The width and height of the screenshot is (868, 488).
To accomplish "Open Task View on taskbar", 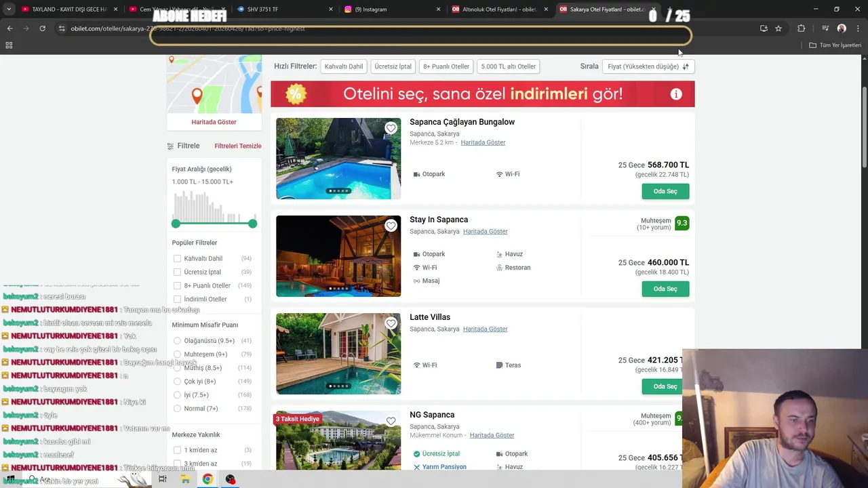I will 162,479.
